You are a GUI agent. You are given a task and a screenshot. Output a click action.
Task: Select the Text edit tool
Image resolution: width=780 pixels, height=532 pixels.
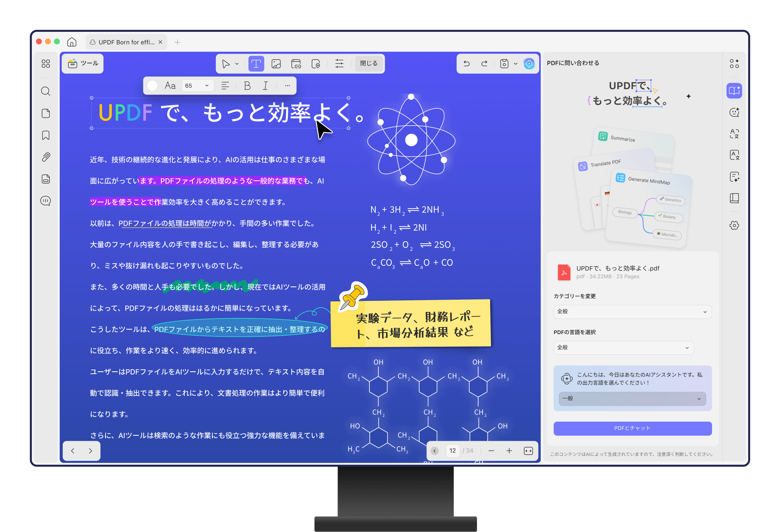pyautogui.click(x=256, y=64)
